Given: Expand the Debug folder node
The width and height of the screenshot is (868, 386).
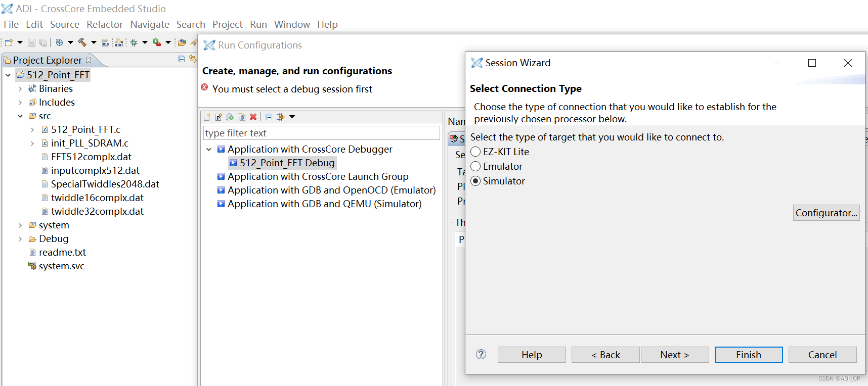Looking at the screenshot, I should coord(20,239).
